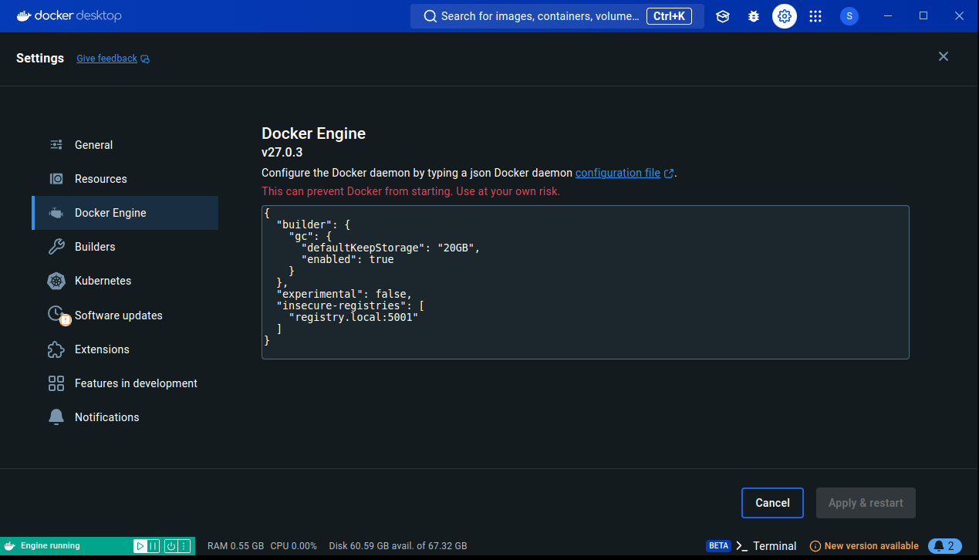The image size is (979, 560).
Task: Click the Cancel button
Action: tap(772, 503)
